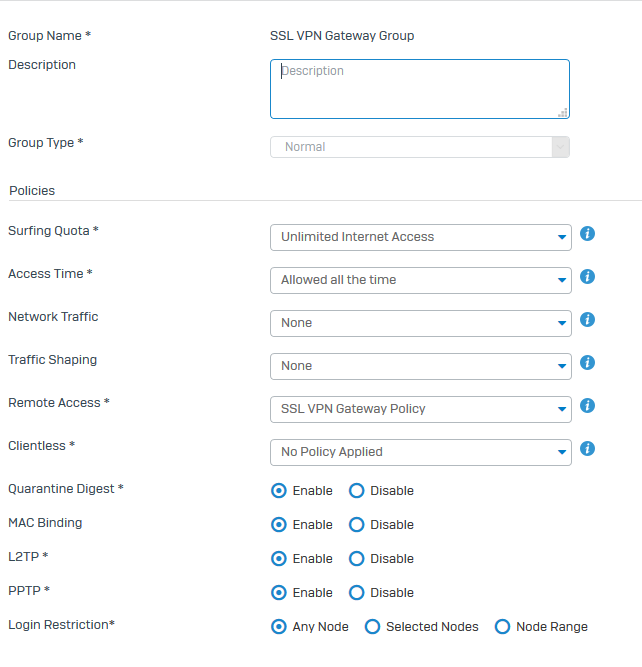Viewport: 642px width, 667px height.
Task: Enable the PPTP radio option
Action: (279, 593)
